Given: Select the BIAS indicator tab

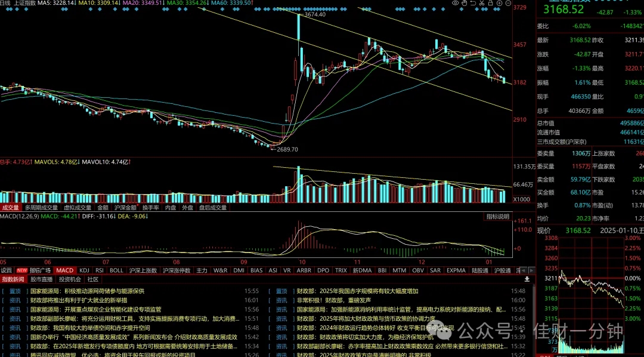Looking at the screenshot, I should [x=256, y=270].
